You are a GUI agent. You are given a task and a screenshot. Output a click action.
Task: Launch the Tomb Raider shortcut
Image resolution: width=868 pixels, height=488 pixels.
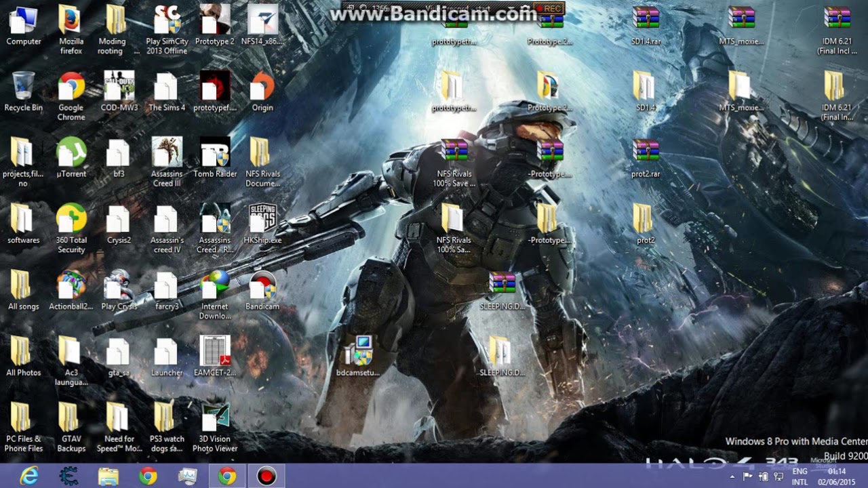pos(215,158)
